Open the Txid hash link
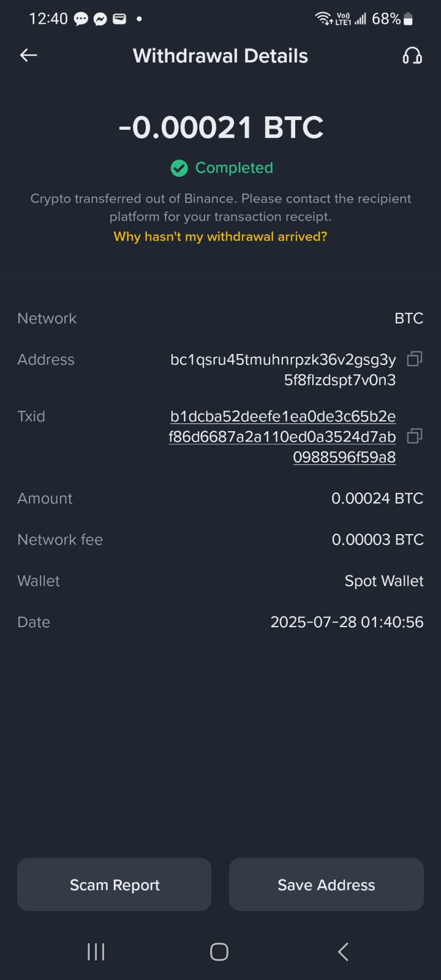Screen dimensions: 441x980 (282, 437)
